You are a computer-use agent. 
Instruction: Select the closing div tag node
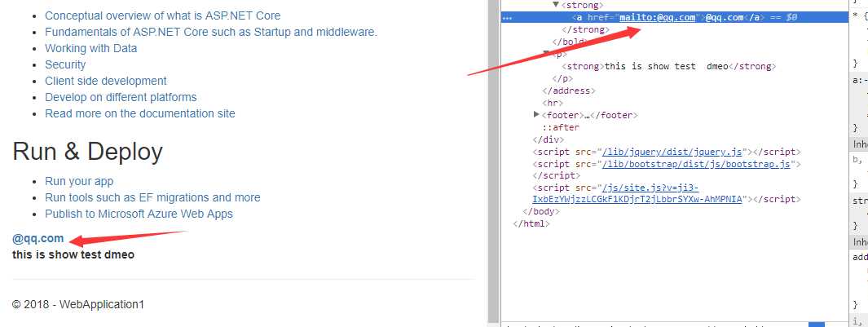(548, 139)
